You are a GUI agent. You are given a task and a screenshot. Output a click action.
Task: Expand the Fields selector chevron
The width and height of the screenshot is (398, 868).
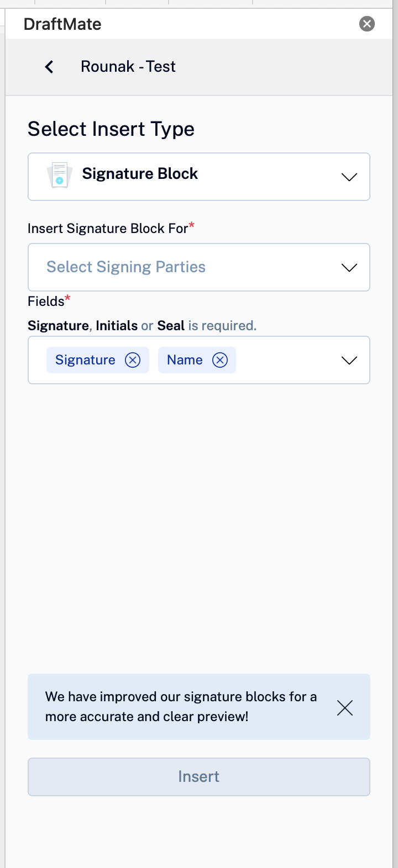pyautogui.click(x=349, y=361)
